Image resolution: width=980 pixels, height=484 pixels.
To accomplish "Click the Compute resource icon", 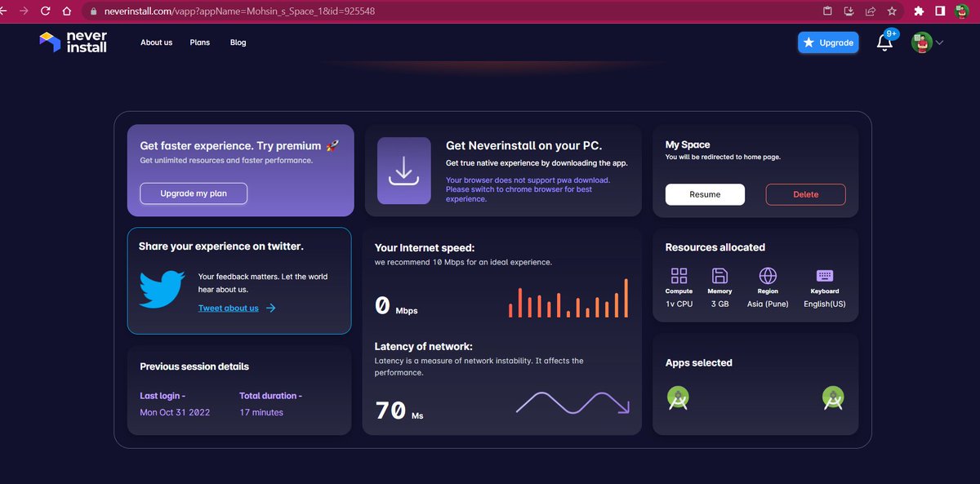I will click(679, 276).
